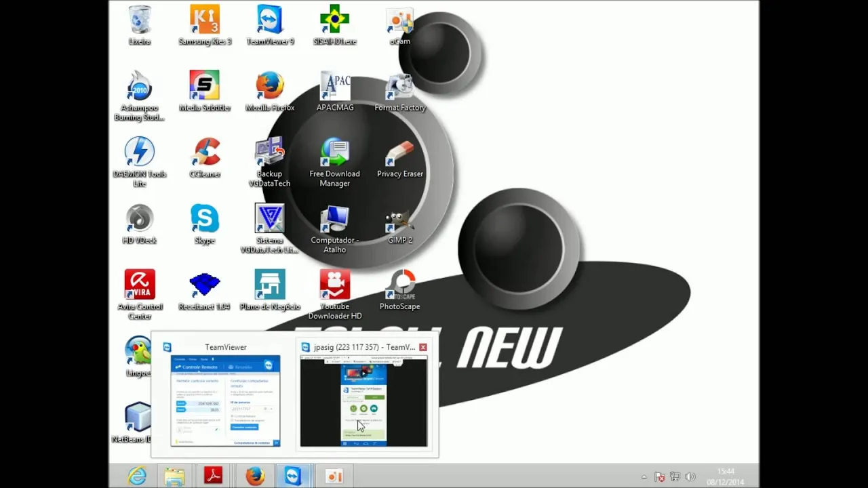The width and height of the screenshot is (868, 488).
Task: Open Computador - Atalho shortcut
Action: [x=335, y=228]
